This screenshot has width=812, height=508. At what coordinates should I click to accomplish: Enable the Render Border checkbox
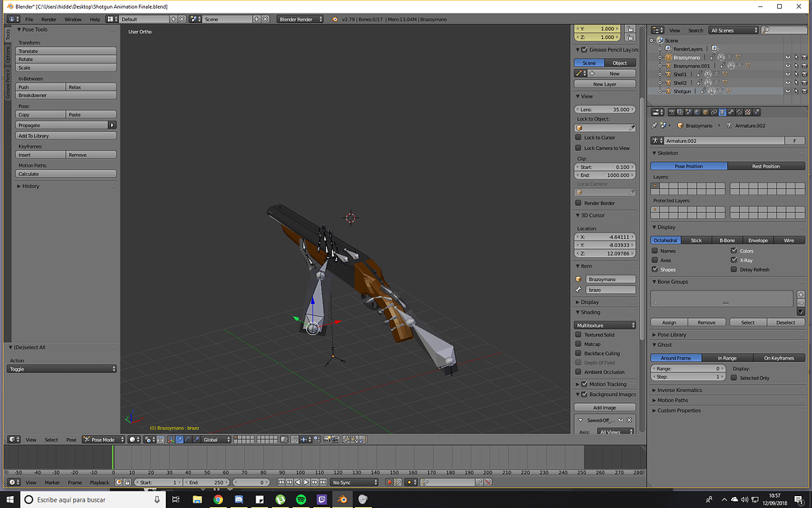tap(578, 202)
